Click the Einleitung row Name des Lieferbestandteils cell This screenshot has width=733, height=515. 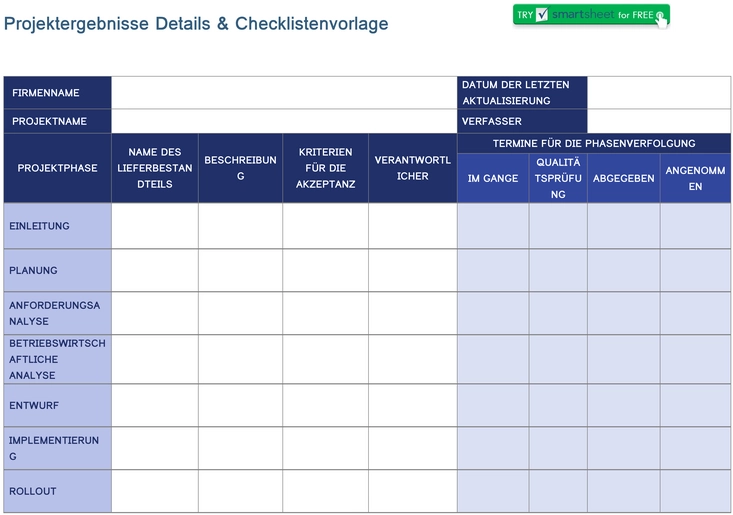click(x=155, y=226)
